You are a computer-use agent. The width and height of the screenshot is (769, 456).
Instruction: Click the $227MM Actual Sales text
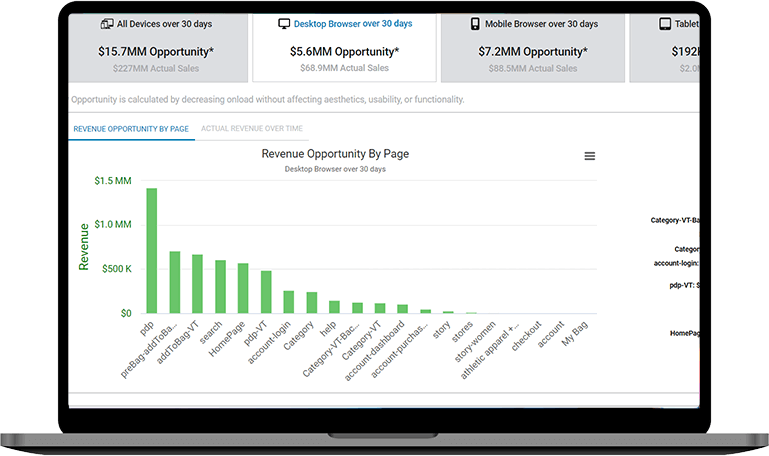click(x=156, y=68)
